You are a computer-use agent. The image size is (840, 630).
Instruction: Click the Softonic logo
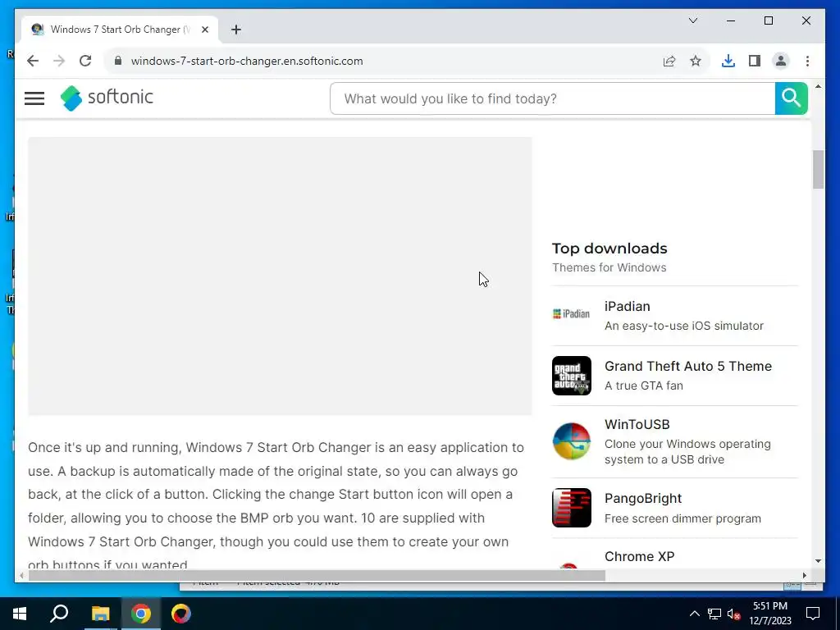pyautogui.click(x=107, y=98)
